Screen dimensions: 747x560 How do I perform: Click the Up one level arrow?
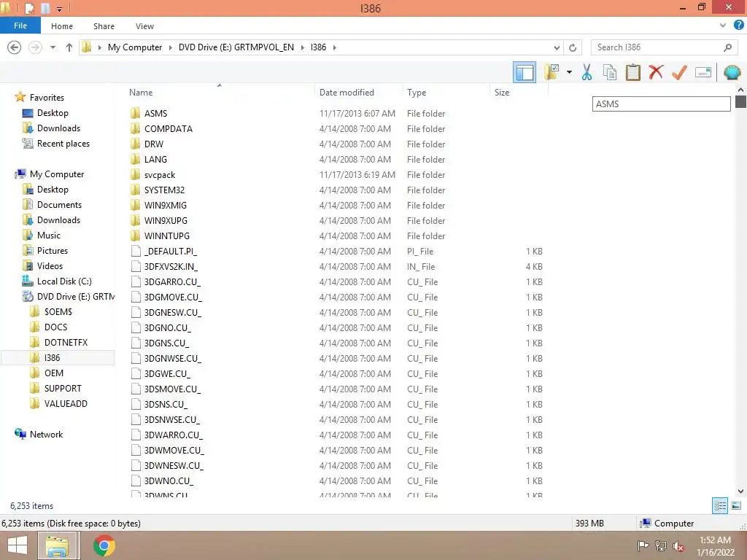[x=69, y=47]
